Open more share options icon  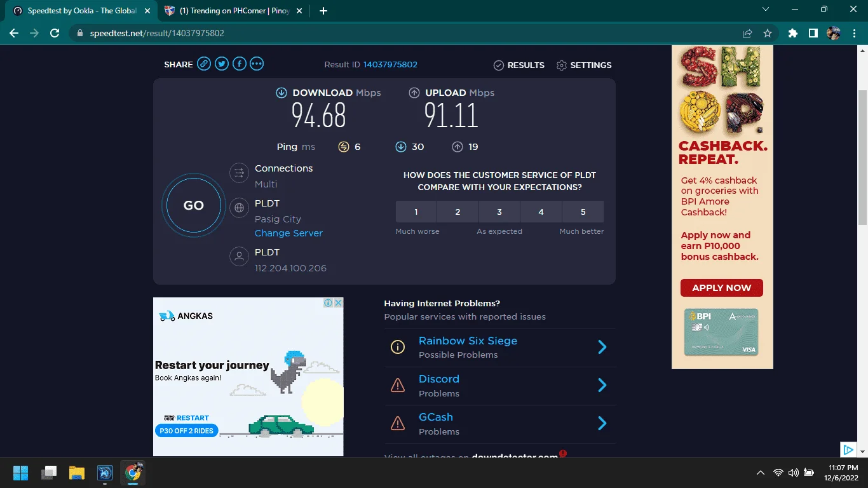click(257, 64)
